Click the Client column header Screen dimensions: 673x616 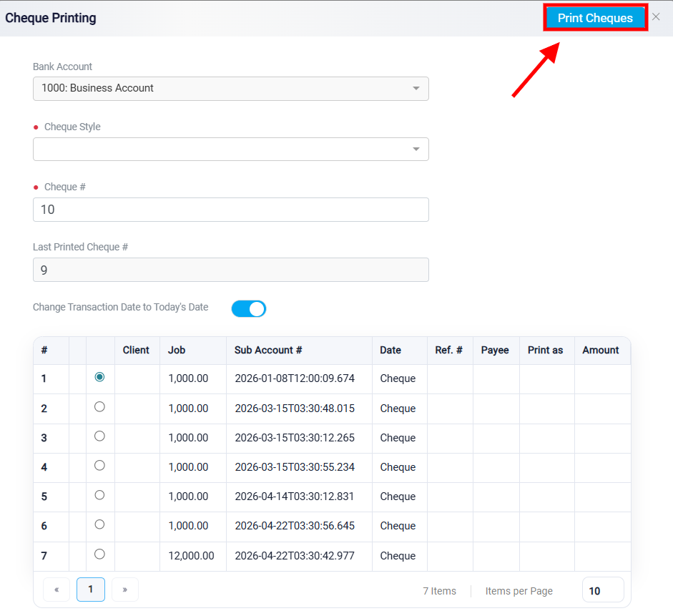[136, 351]
